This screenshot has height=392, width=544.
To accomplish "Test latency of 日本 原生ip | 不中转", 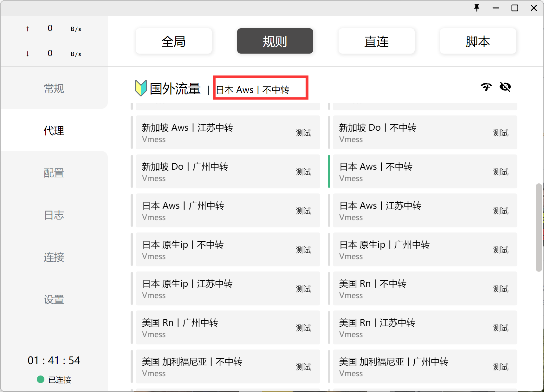I will pos(304,250).
